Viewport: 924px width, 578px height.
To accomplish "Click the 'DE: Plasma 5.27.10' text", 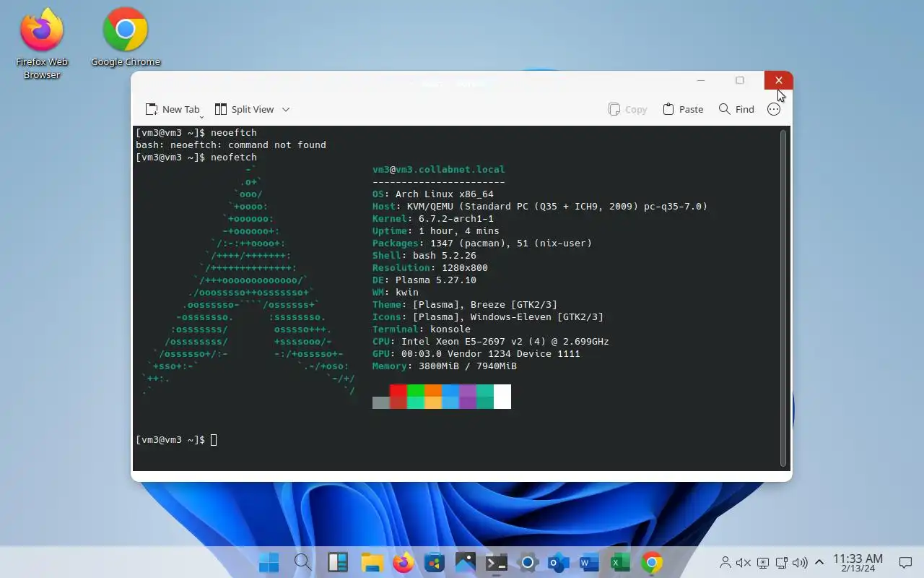I will 424,280.
